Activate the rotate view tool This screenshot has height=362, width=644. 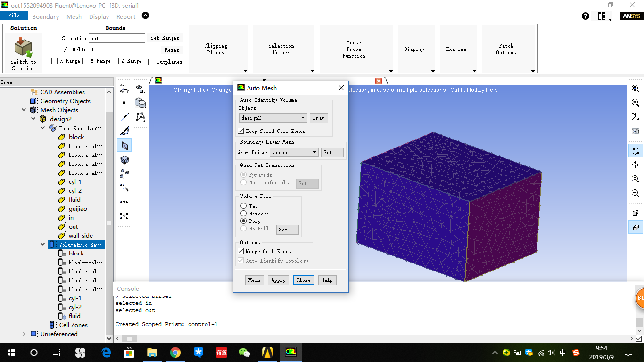point(636,150)
